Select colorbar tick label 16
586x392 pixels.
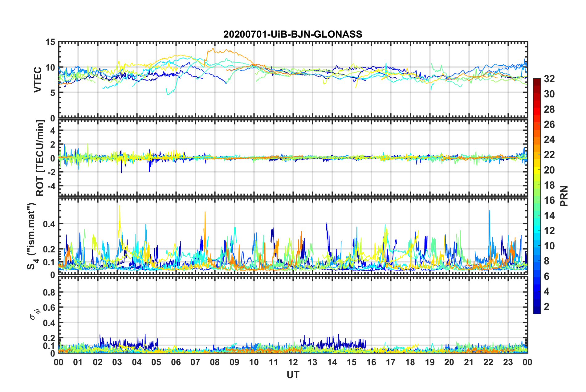549,200
